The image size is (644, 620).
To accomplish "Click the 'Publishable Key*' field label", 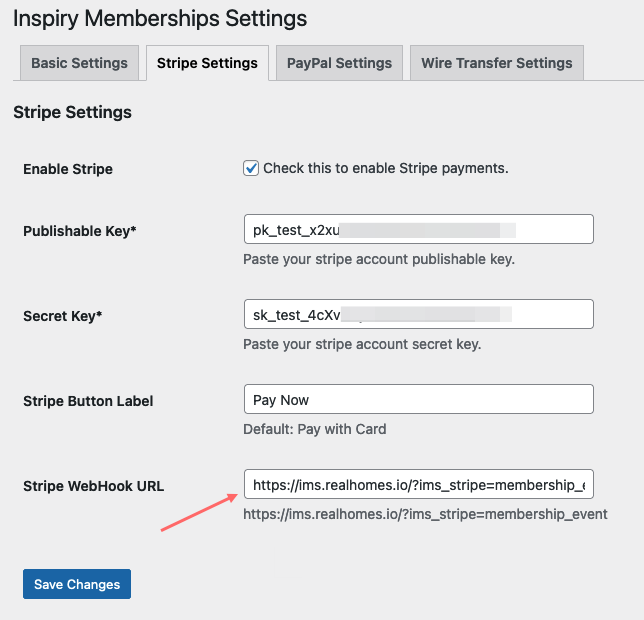I will (x=80, y=231).
